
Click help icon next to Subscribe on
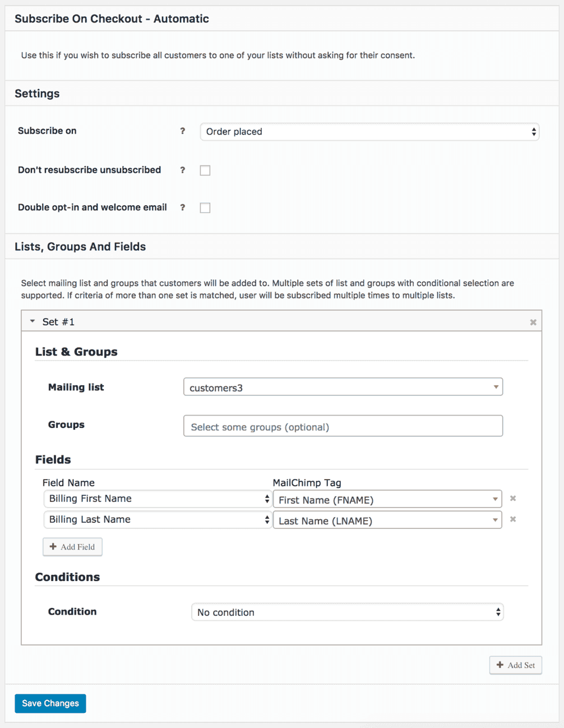click(x=182, y=131)
